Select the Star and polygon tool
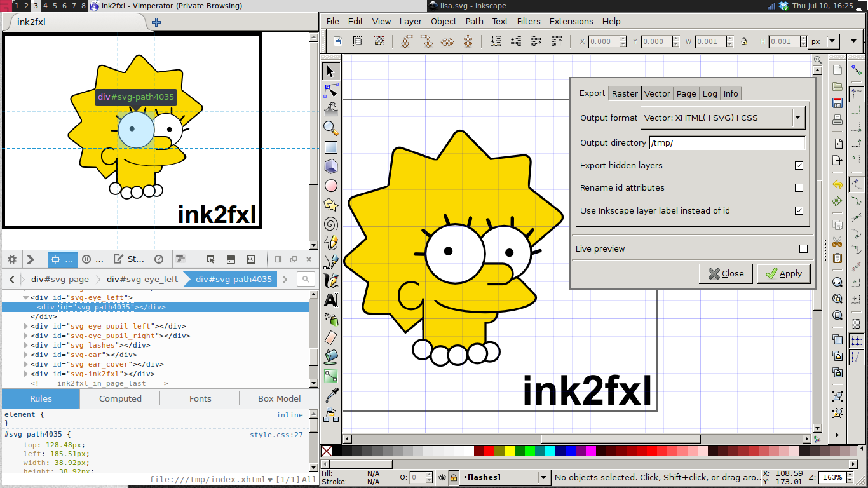Screen dimensions: 868x488 (x=330, y=205)
